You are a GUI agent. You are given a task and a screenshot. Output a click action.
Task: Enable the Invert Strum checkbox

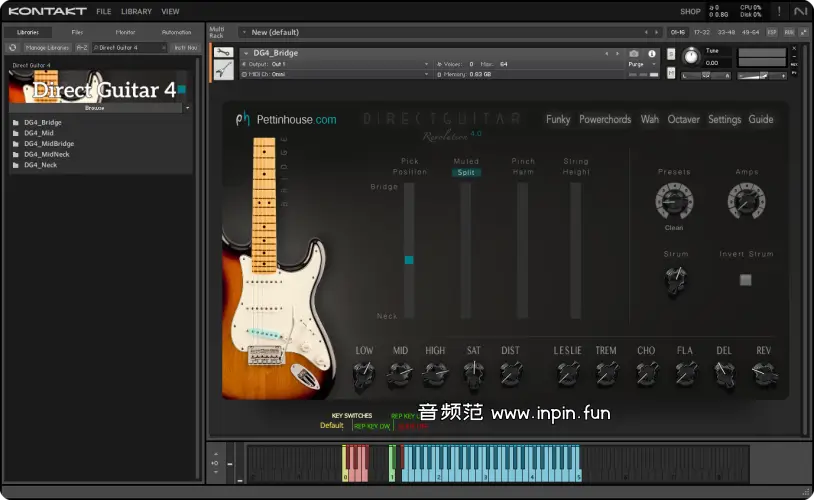click(745, 280)
